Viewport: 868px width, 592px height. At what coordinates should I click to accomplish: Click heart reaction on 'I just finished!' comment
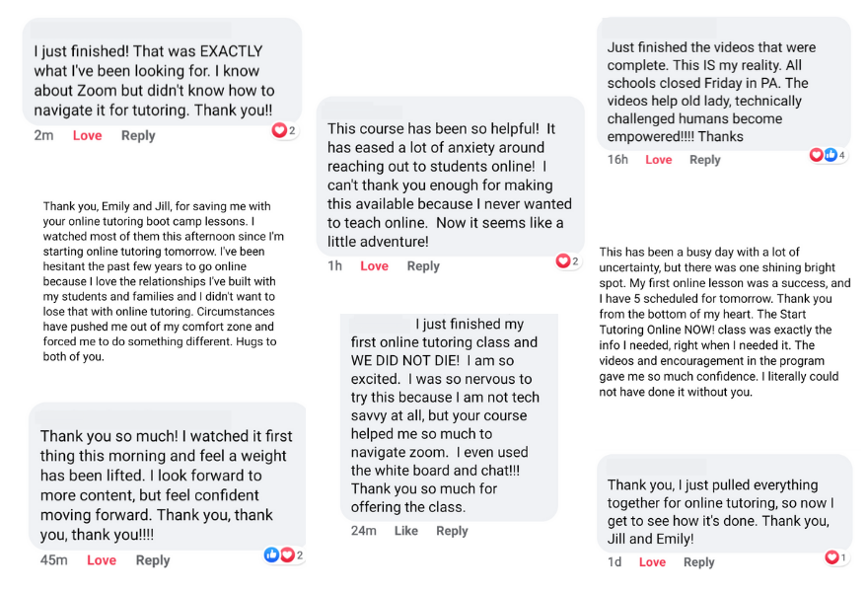click(x=279, y=130)
